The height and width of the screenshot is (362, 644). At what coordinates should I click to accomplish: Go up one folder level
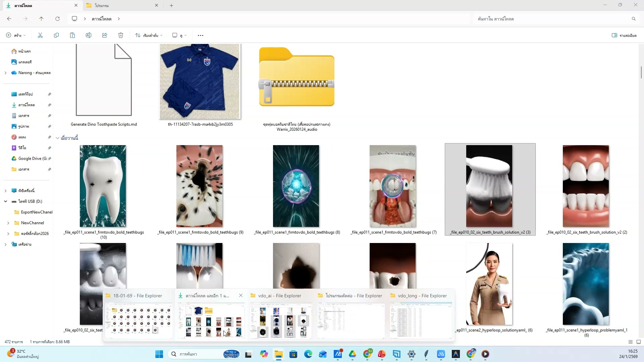coord(41,19)
